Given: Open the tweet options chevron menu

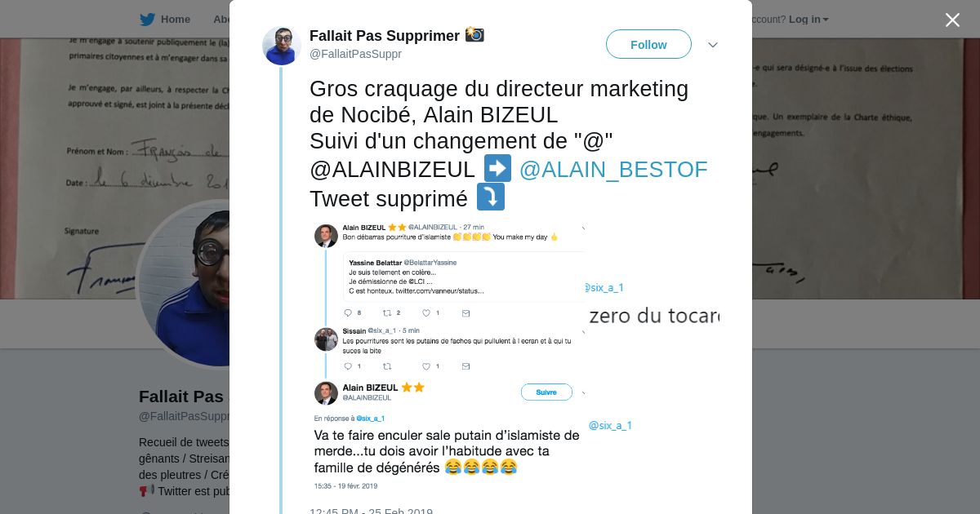Looking at the screenshot, I should 712,45.
